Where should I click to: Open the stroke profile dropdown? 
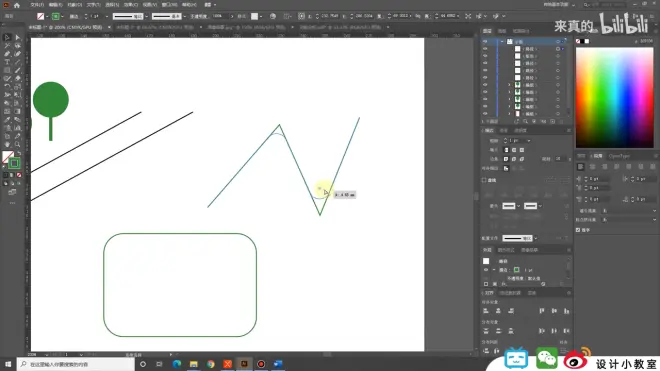click(x=535, y=238)
